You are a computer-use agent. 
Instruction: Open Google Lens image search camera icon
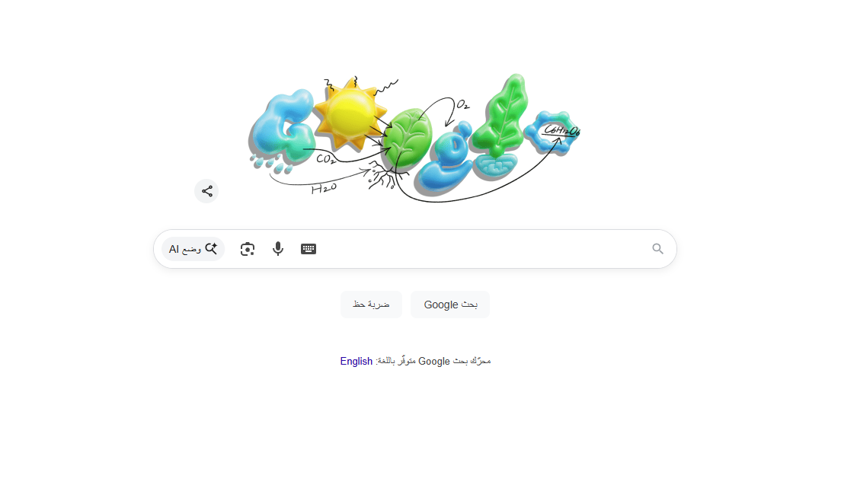tap(248, 249)
